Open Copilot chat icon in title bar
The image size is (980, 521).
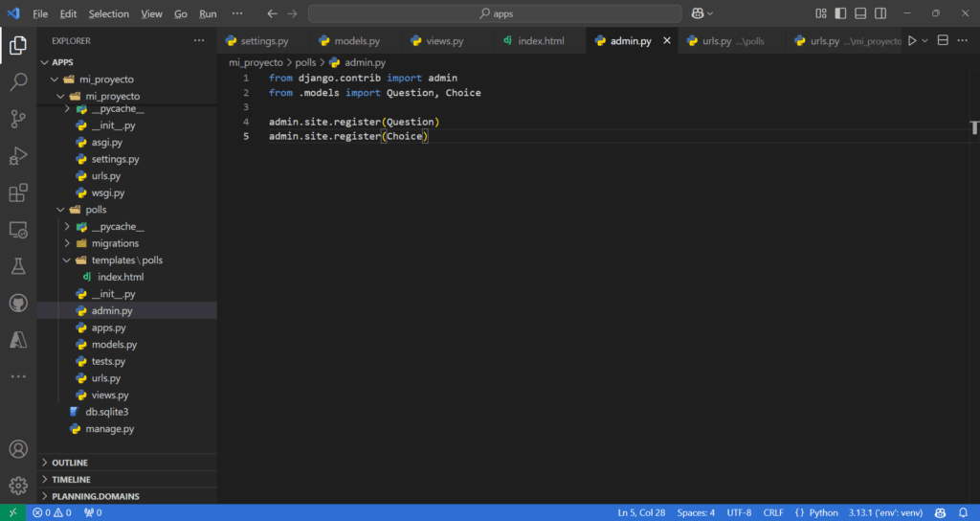coord(698,13)
